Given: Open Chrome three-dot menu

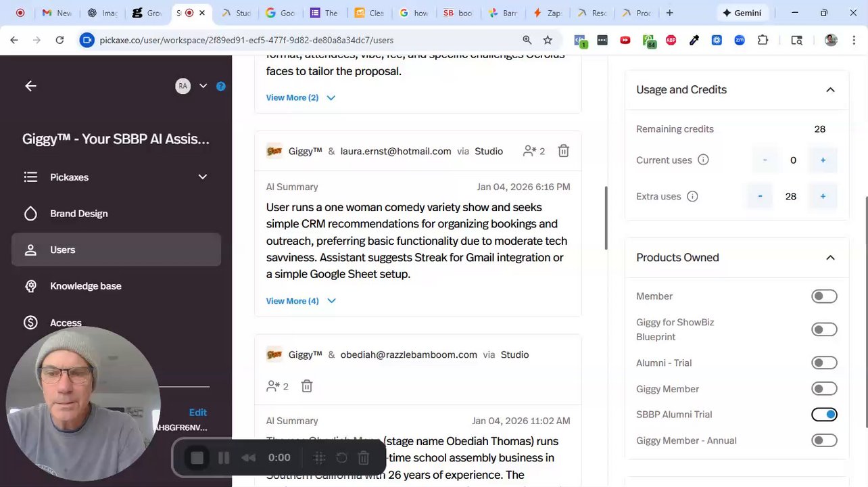Looking at the screenshot, I should click(x=854, y=41).
